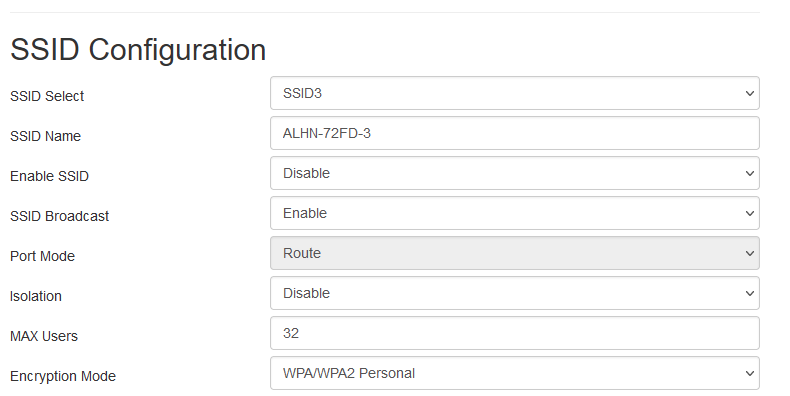790x396 pixels.
Task: Open the Encryption Mode WPA/WPA2 Personal dropdown
Action: [x=514, y=373]
